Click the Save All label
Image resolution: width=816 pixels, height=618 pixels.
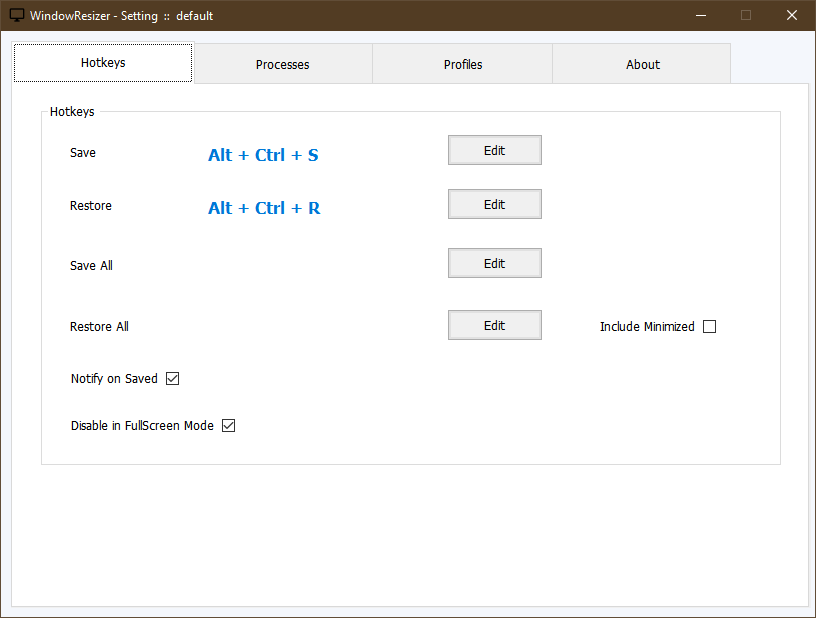[91, 265]
